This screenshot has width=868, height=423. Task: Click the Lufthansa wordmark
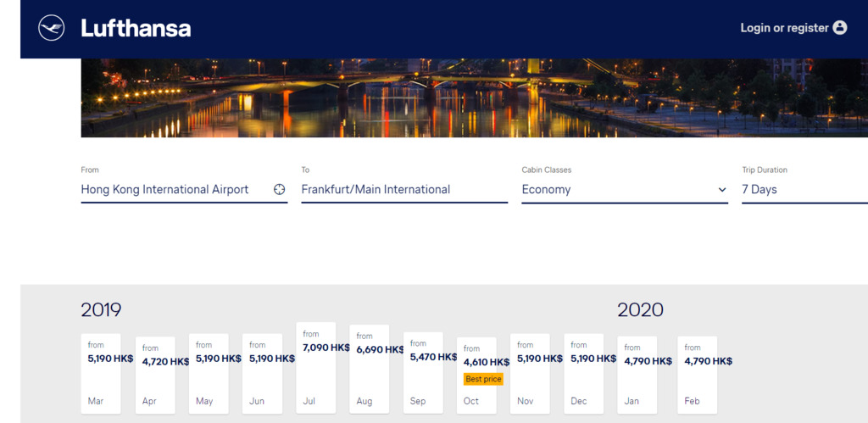pyautogui.click(x=136, y=28)
